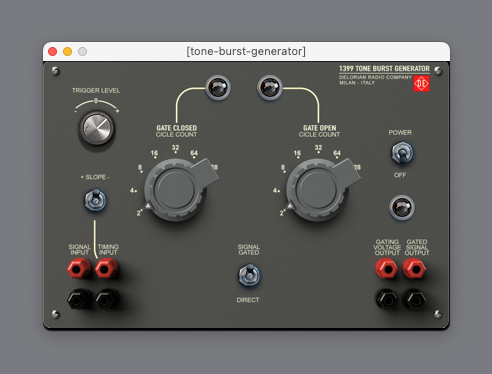
Task: Click the black jack under Gated Signal Output
Action: (414, 299)
